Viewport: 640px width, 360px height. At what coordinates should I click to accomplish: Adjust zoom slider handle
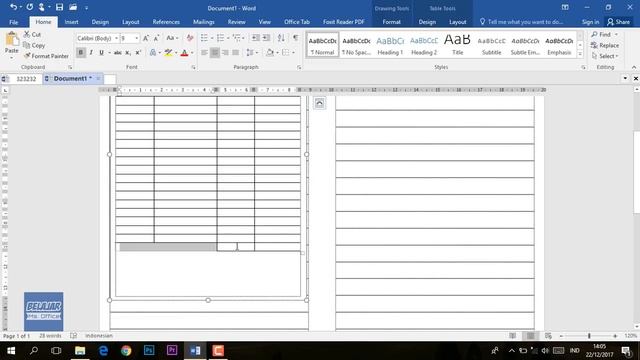pyautogui.click(x=589, y=336)
